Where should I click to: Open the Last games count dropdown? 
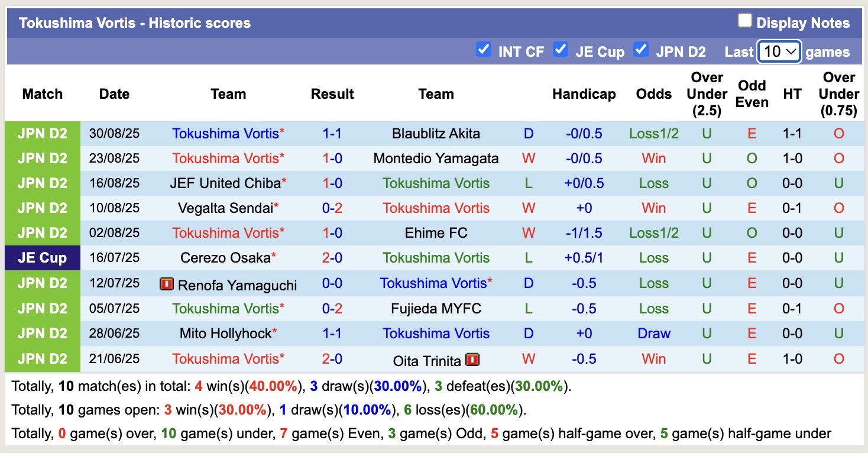(x=779, y=51)
